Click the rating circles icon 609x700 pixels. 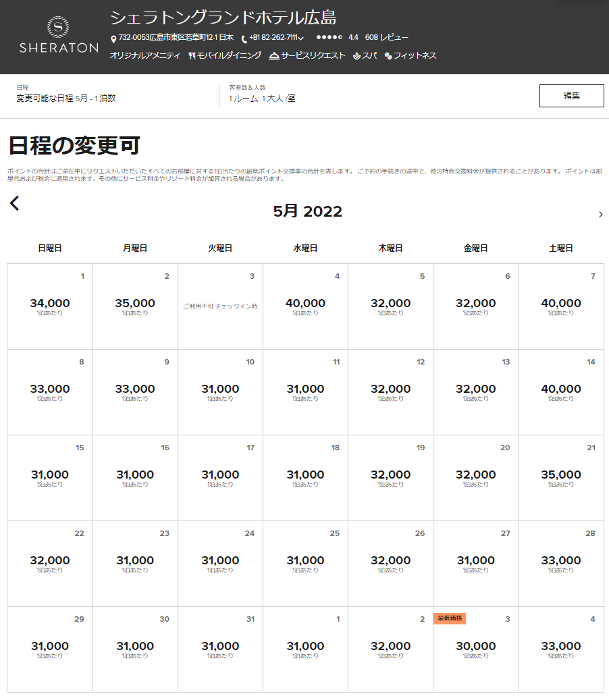click(329, 38)
